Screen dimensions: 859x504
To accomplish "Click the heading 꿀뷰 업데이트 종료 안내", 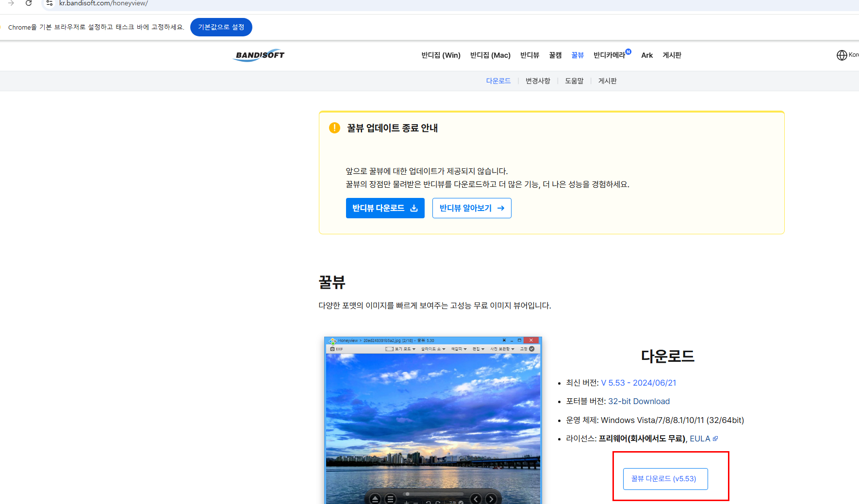I will click(x=392, y=128).
